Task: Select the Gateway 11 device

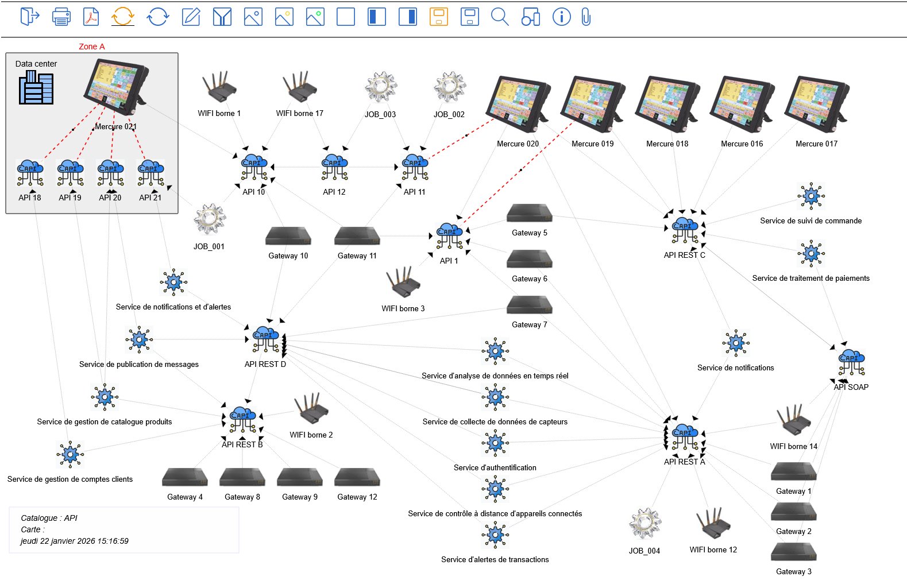Action: click(357, 236)
